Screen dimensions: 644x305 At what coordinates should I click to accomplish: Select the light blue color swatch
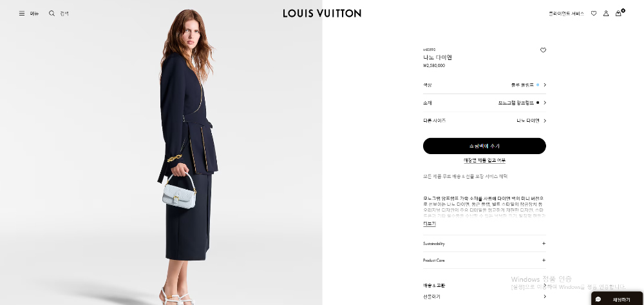coord(538,84)
